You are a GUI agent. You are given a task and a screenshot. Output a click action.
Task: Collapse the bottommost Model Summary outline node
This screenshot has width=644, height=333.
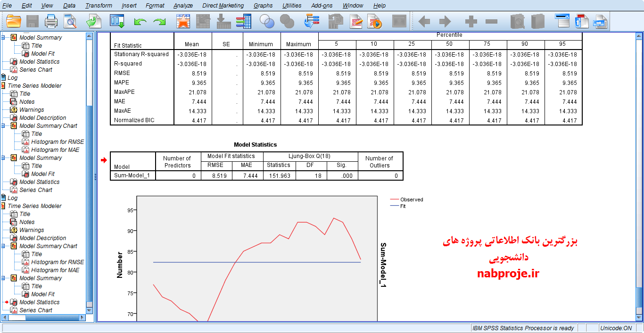tap(3, 278)
